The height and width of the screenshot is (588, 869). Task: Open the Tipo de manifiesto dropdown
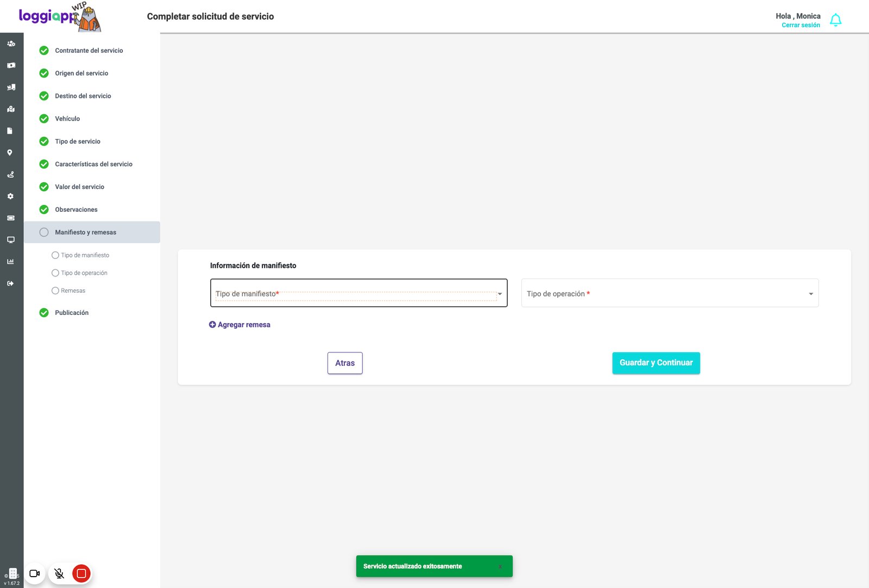[x=359, y=293]
